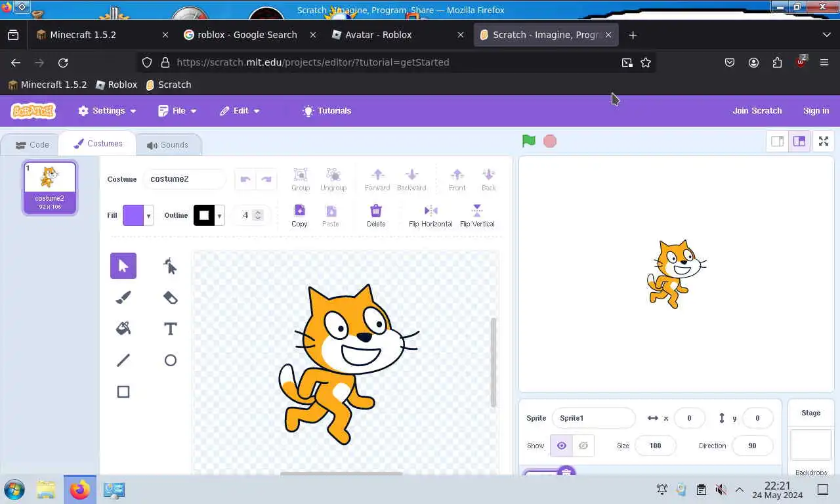Screen dimensions: 840x504
Task: Switch to large stage layout
Action: [799, 141]
